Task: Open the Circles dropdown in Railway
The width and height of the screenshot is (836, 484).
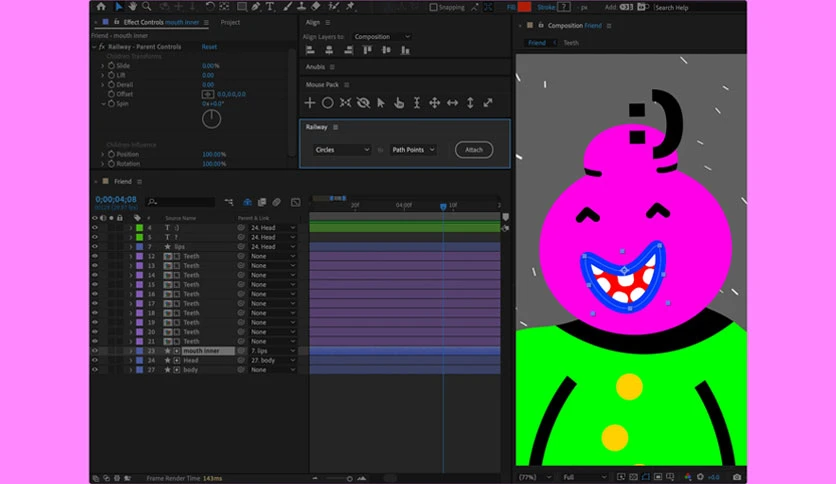Action: click(x=342, y=150)
